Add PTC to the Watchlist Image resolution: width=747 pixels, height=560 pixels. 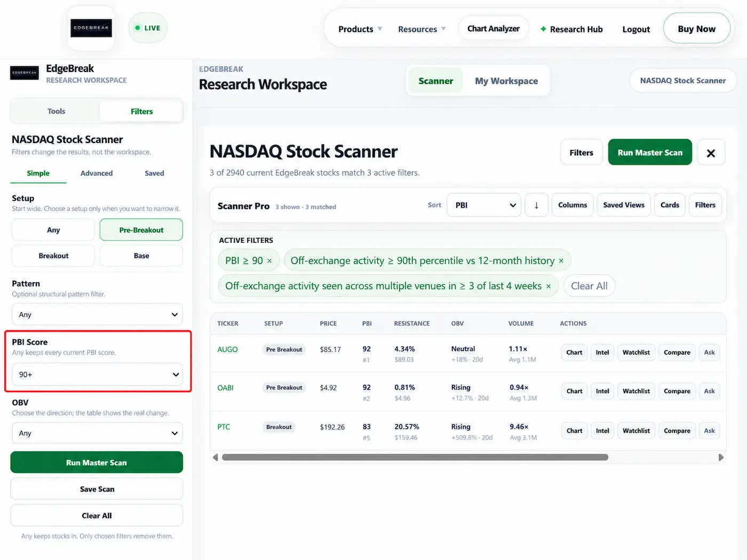[x=636, y=430]
